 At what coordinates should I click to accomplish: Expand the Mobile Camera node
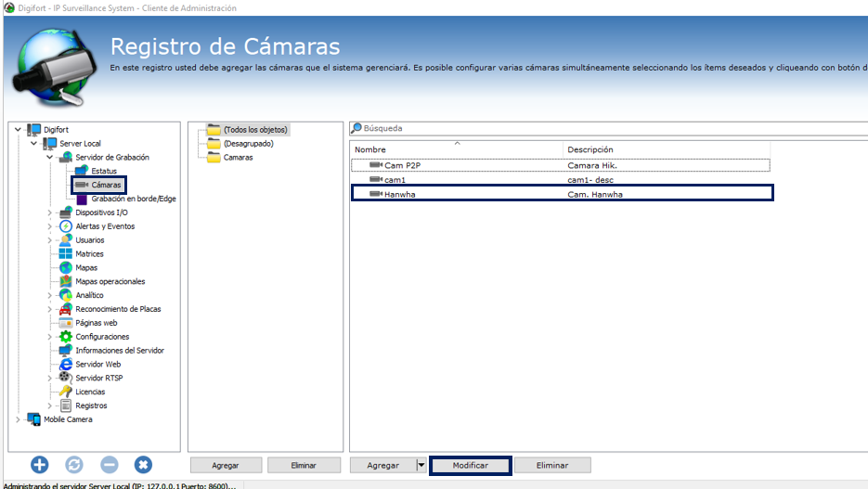tap(18, 419)
